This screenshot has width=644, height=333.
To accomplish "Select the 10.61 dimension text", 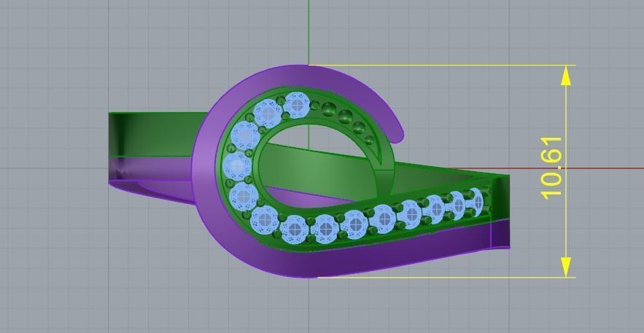I will point(551,168).
